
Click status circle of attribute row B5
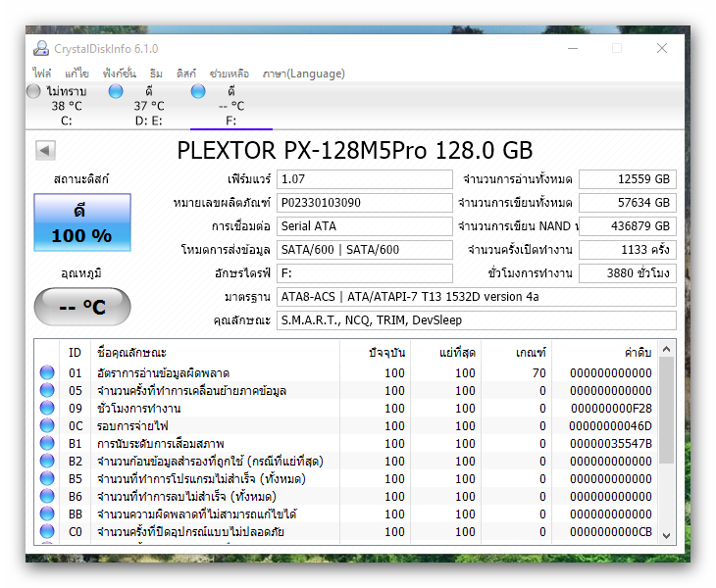[47, 478]
